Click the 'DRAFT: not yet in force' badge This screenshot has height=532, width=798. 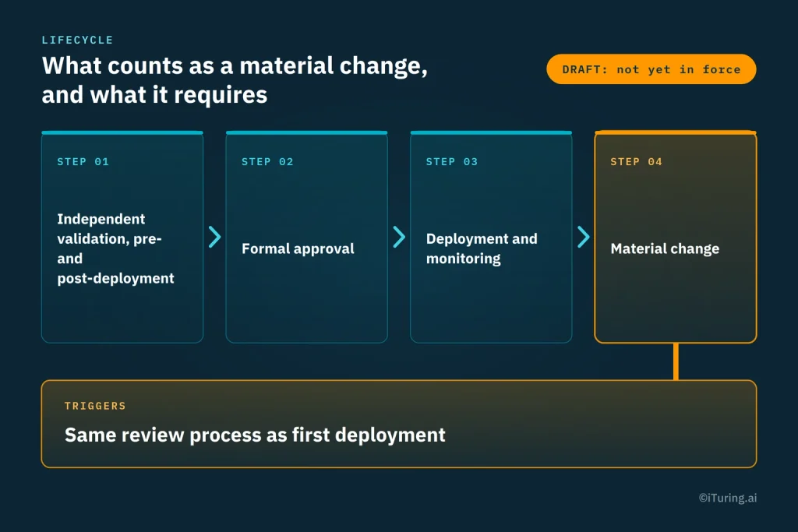click(651, 69)
